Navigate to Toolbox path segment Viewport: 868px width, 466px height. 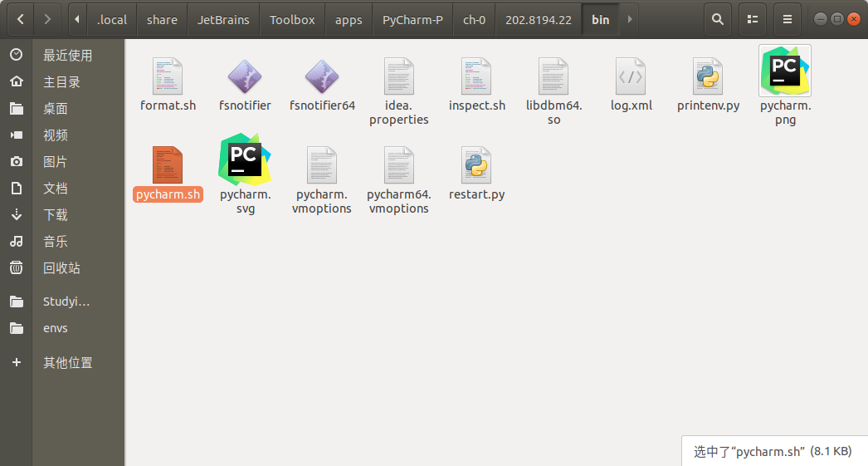(292, 19)
